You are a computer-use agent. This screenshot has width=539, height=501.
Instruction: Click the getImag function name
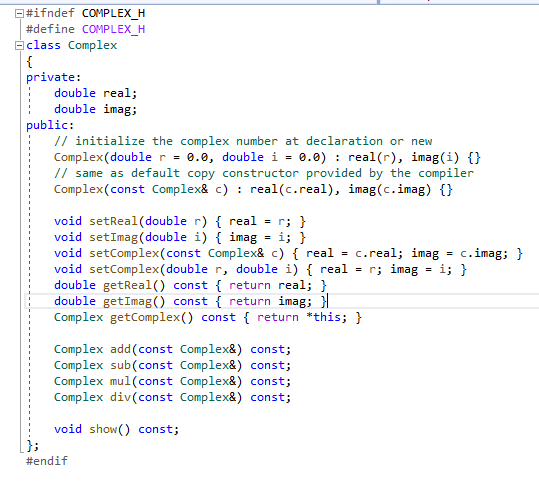point(127,301)
